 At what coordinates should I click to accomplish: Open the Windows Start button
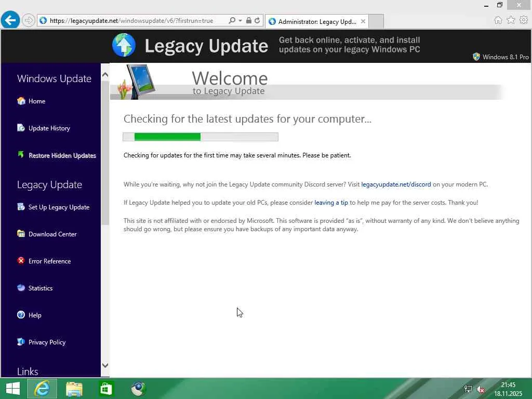[13, 389]
